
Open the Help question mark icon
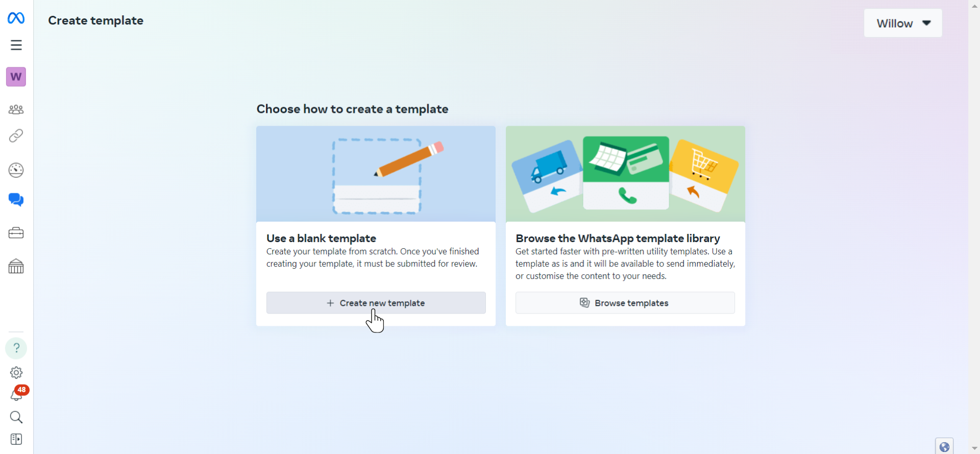16,348
